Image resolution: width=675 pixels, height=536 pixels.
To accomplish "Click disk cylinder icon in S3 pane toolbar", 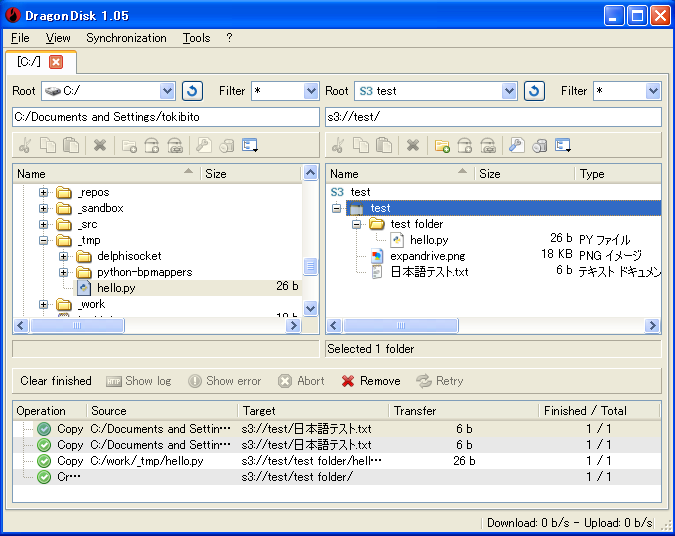I will click(x=539, y=146).
